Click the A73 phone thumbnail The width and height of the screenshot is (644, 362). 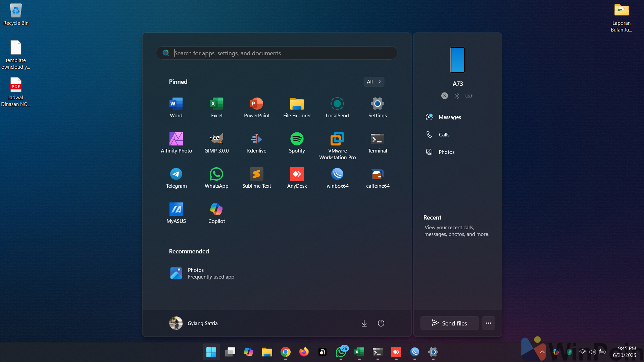pyautogui.click(x=458, y=60)
